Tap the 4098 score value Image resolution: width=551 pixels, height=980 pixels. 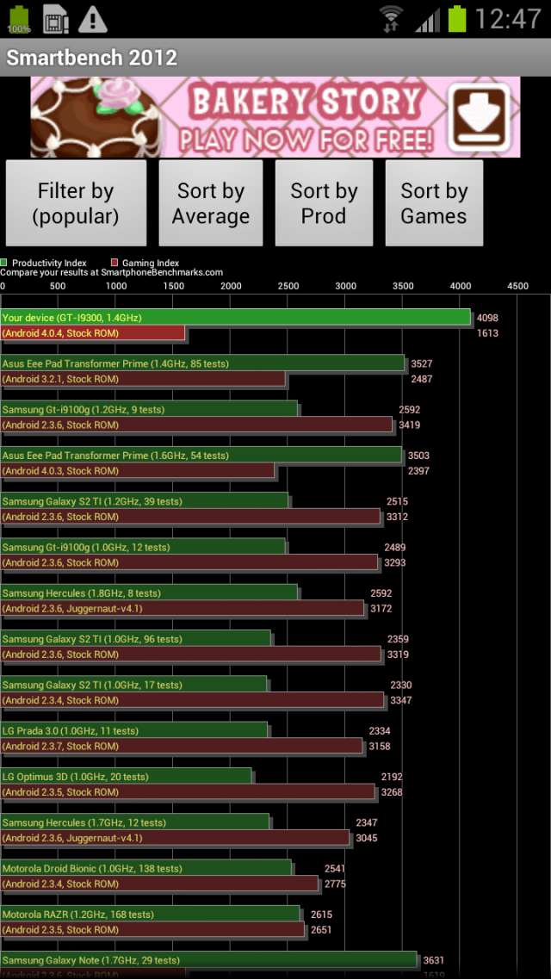pyautogui.click(x=487, y=318)
